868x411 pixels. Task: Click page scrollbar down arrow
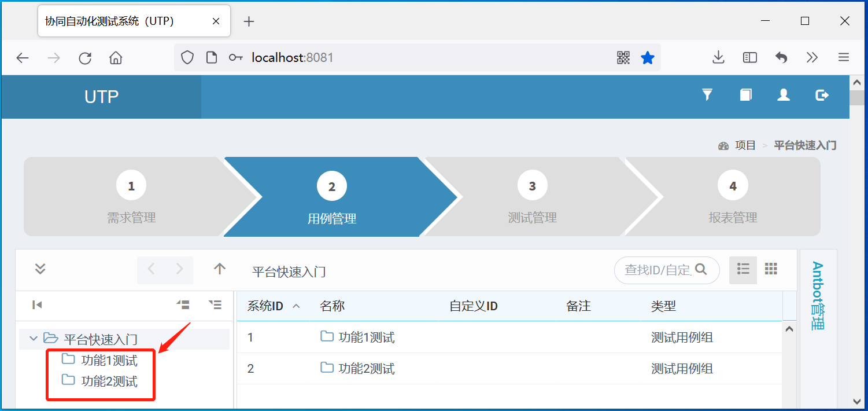(857, 401)
